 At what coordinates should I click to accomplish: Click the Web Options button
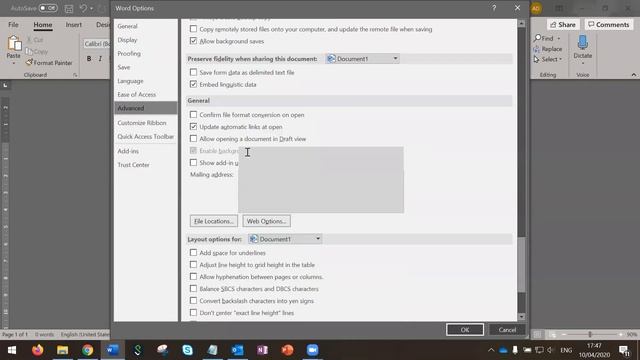(x=266, y=221)
